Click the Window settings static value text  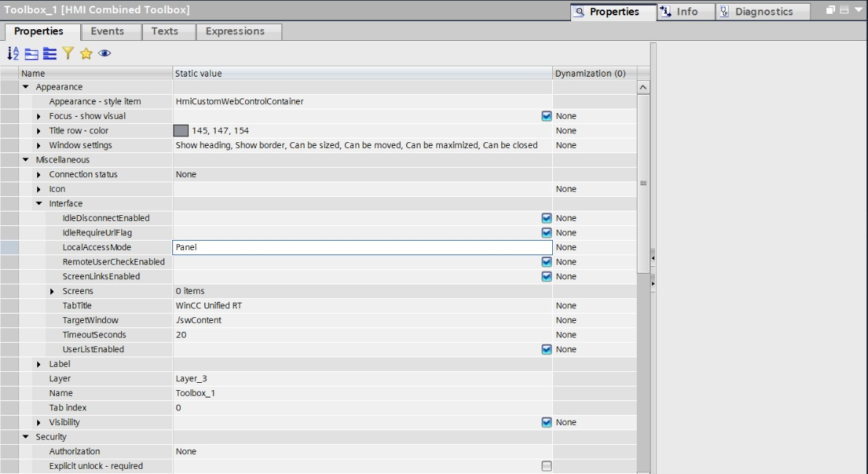click(357, 145)
